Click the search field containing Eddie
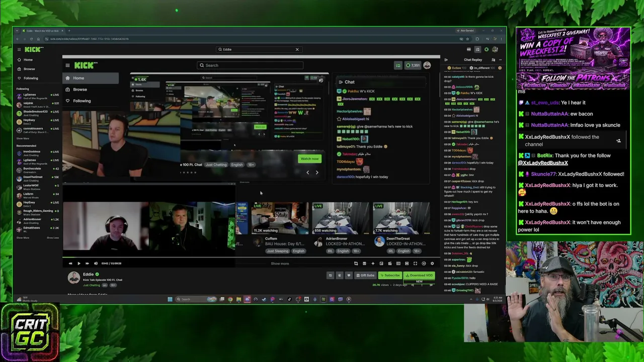Image resolution: width=644 pixels, height=362 pixels. (x=259, y=49)
